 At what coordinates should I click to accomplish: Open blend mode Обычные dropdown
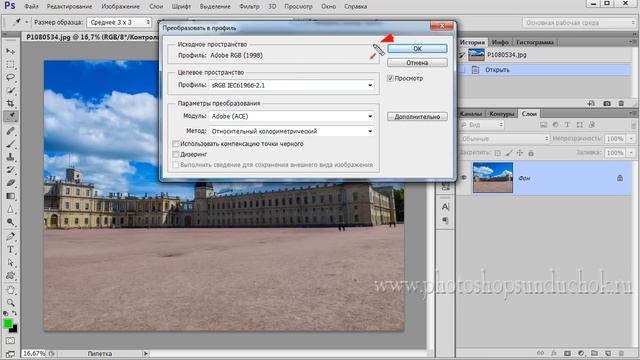click(504, 139)
